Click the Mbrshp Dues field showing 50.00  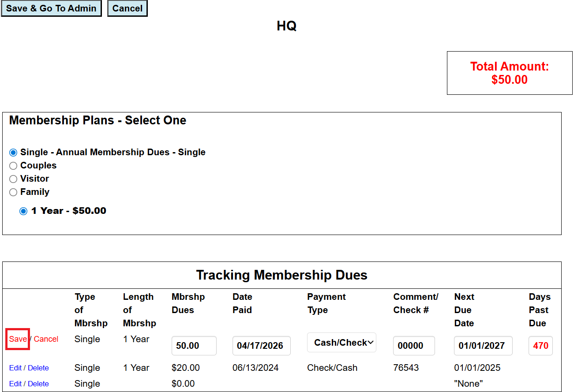(194, 346)
